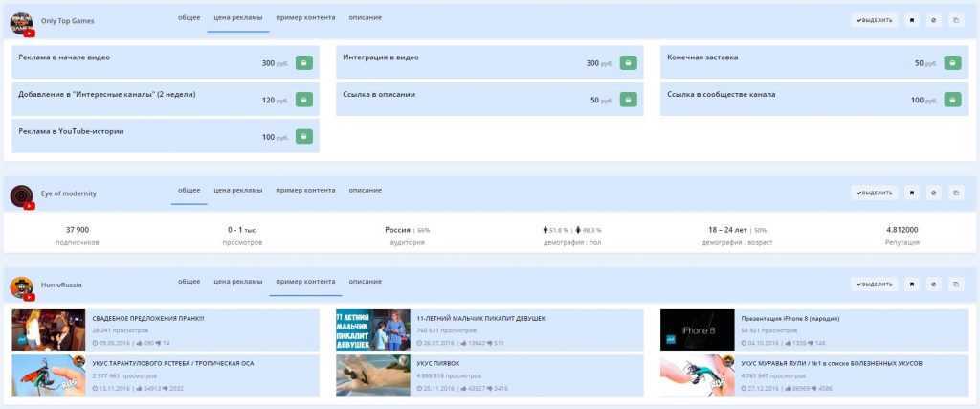Switch Eye of modernity to 'цена рекламы' tab

(x=237, y=192)
